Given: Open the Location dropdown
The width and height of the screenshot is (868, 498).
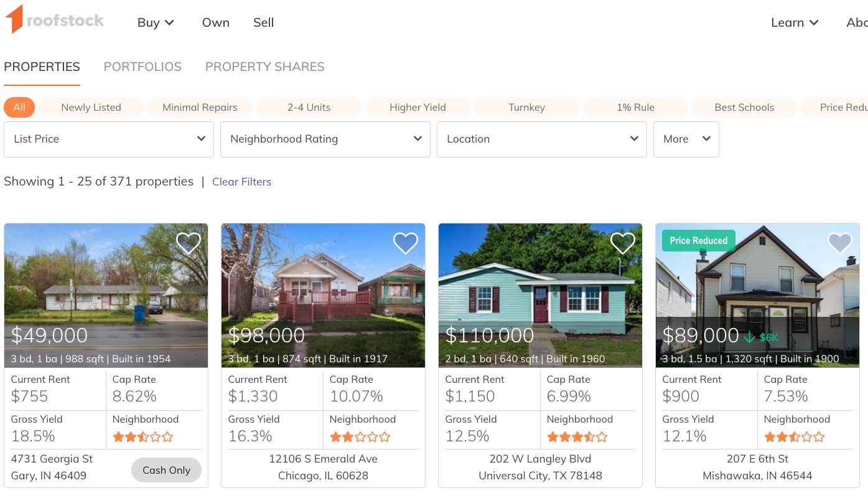Looking at the screenshot, I should [x=542, y=139].
